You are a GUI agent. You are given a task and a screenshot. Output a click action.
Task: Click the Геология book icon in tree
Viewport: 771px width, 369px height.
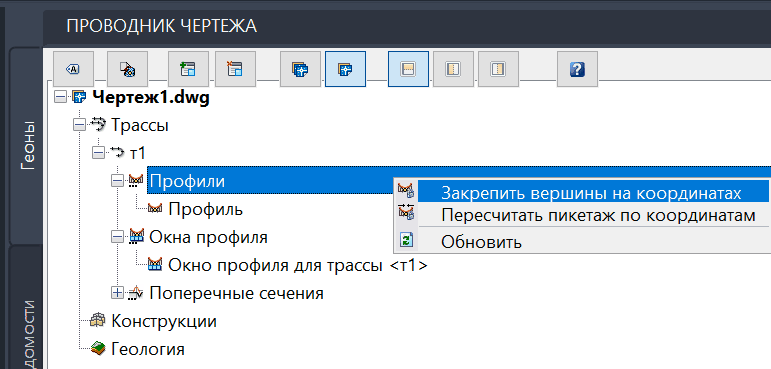(x=98, y=349)
